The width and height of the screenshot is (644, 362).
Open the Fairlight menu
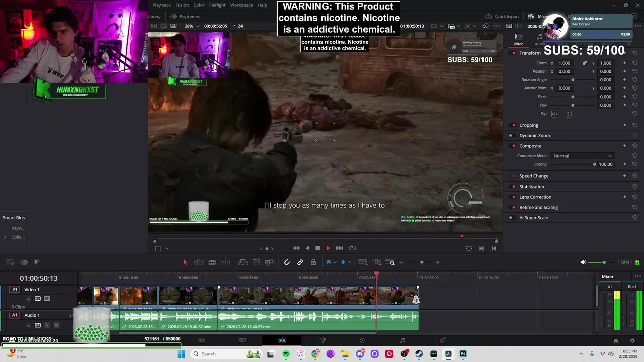pyautogui.click(x=217, y=5)
